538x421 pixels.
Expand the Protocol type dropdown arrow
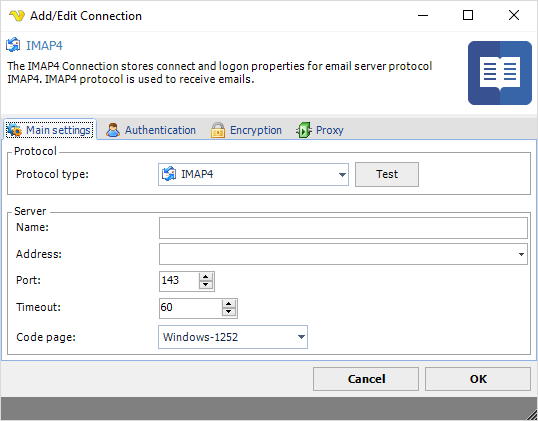[342, 175]
